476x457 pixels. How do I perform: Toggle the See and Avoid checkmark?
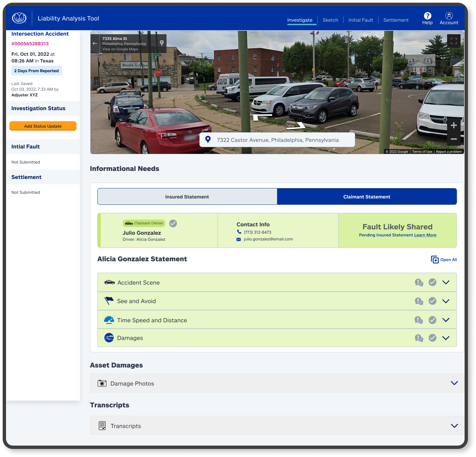433,301
